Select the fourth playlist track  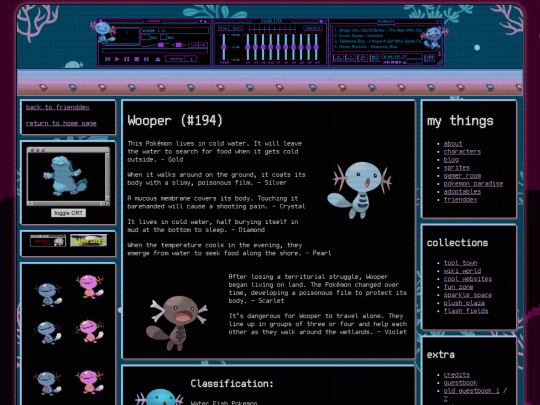[x=366, y=46]
